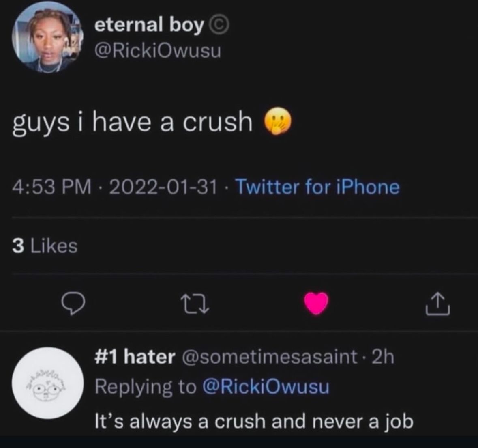Unlike the tweet via the pink heart
This screenshot has width=478, height=448.
tap(316, 304)
